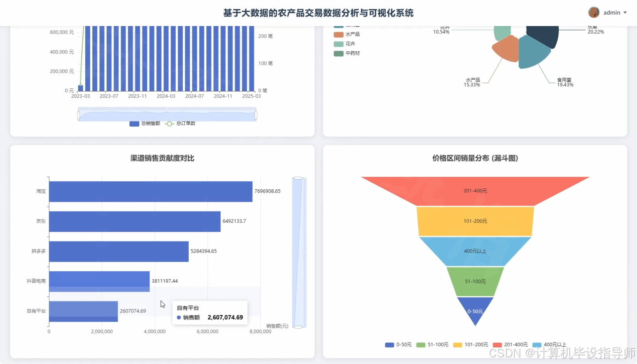Click the 抖音电商 sales bar
The width and height of the screenshot is (637, 364).
[99, 281]
